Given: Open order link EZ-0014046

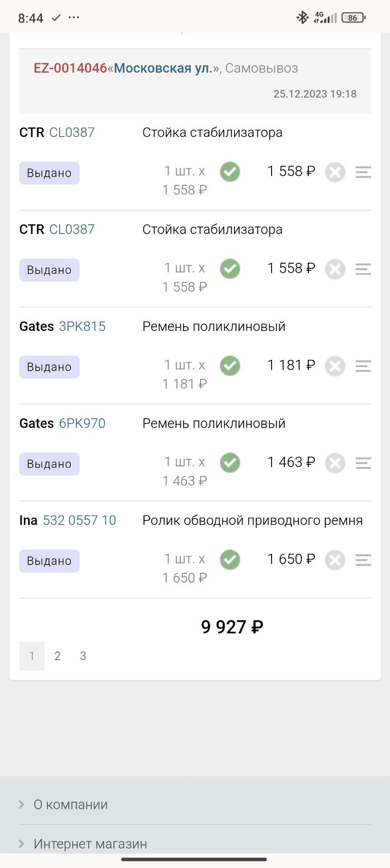Looking at the screenshot, I should pos(70,68).
